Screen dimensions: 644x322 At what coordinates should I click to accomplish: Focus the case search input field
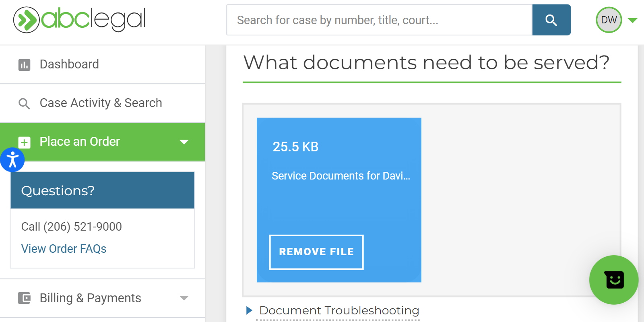click(x=379, y=20)
